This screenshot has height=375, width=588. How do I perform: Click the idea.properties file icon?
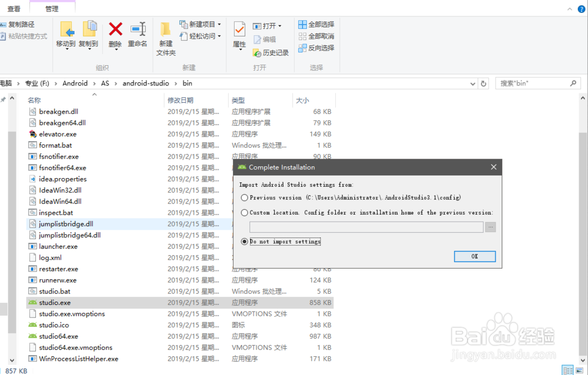[32, 179]
